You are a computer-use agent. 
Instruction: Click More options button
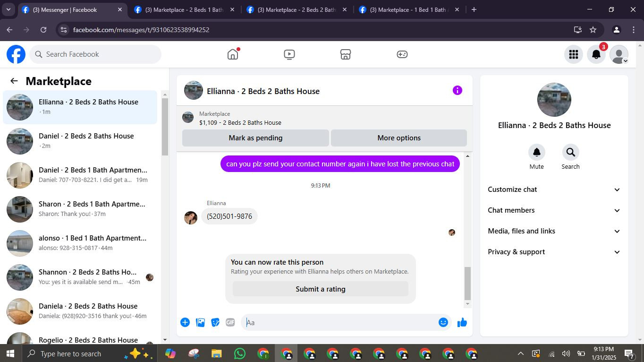click(399, 138)
